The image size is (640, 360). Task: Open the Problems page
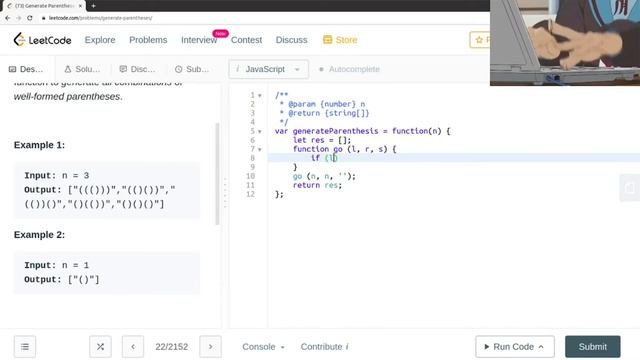(x=148, y=40)
